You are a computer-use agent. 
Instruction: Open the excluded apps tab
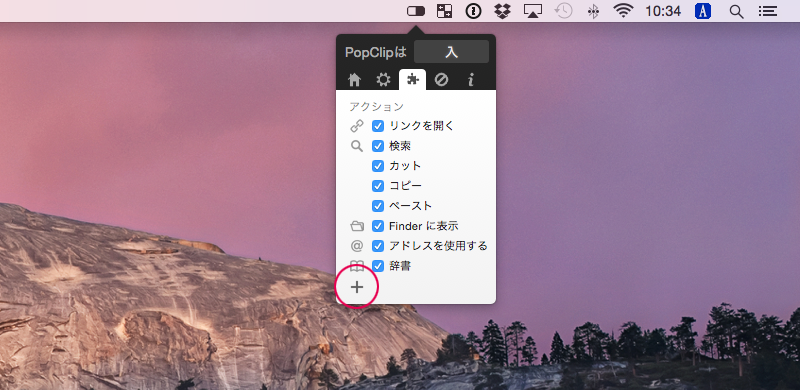coord(441,80)
